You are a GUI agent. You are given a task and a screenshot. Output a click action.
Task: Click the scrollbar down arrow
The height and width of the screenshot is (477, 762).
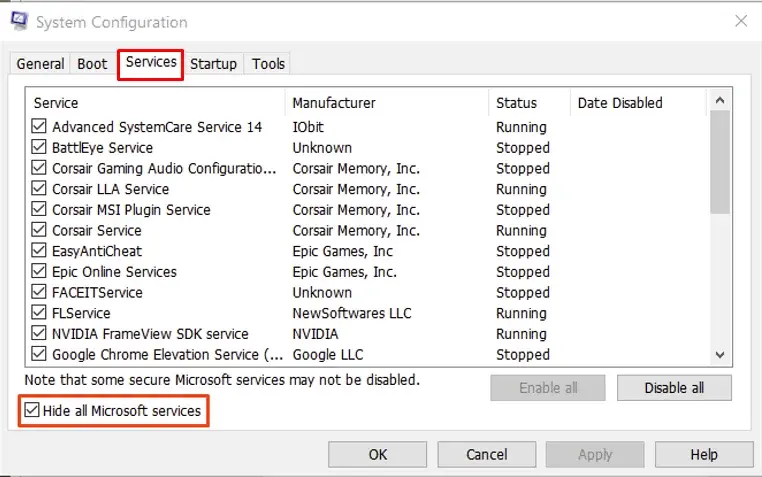click(720, 355)
